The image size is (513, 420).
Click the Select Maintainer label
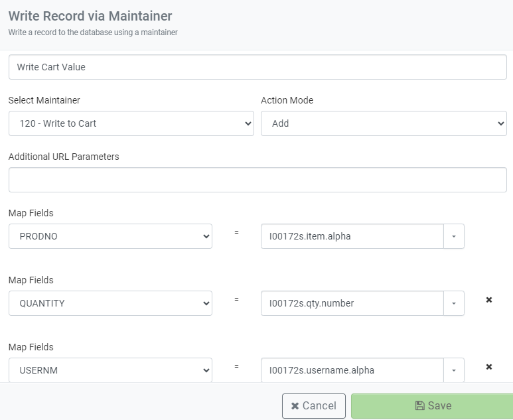44,100
